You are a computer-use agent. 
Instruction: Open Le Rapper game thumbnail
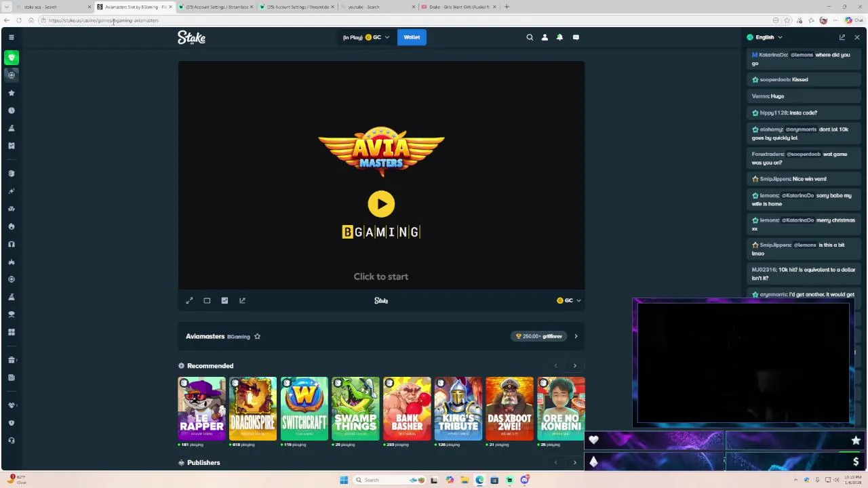(x=201, y=409)
